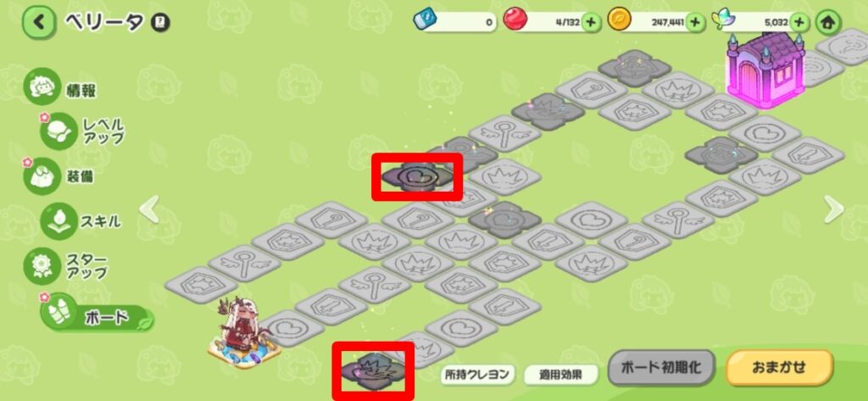Go back using the top-left arrow button
Viewport: 868px width, 401px height.
coord(39,22)
